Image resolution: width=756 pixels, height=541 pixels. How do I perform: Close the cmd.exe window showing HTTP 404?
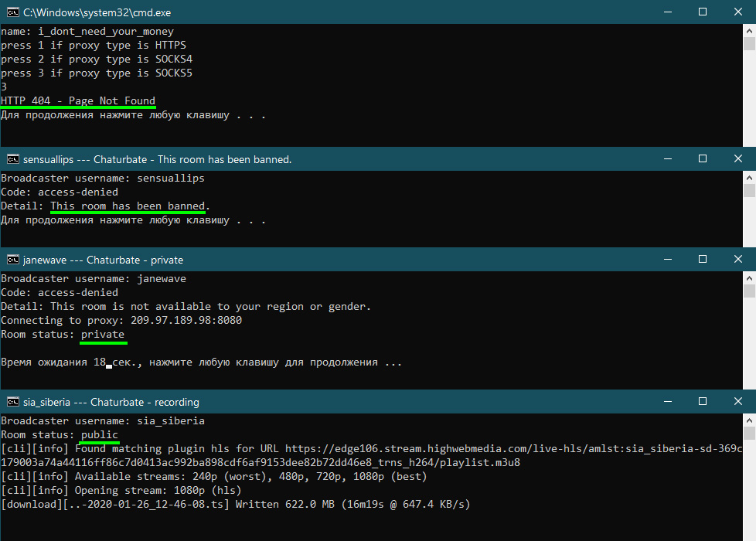(x=738, y=12)
